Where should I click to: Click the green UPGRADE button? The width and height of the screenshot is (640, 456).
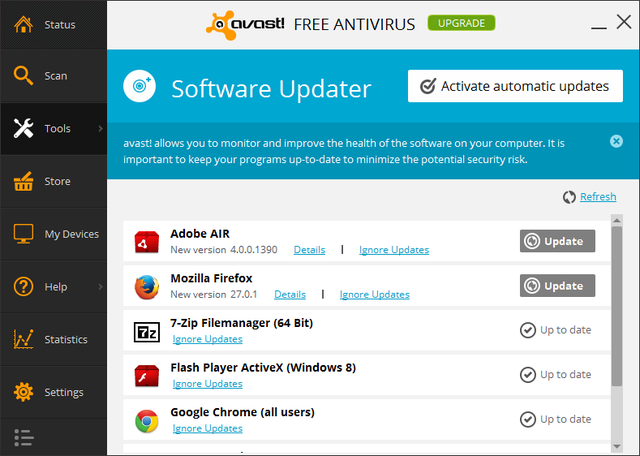coord(461,23)
